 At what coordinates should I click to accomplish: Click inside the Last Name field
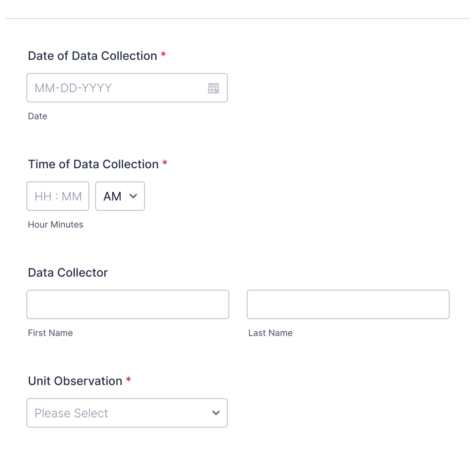[348, 304]
